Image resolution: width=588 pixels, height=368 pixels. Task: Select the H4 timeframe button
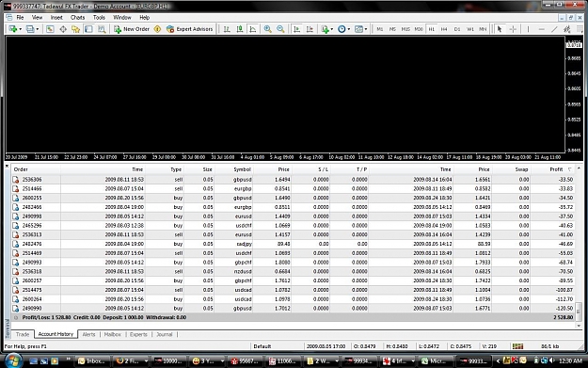tap(444, 29)
